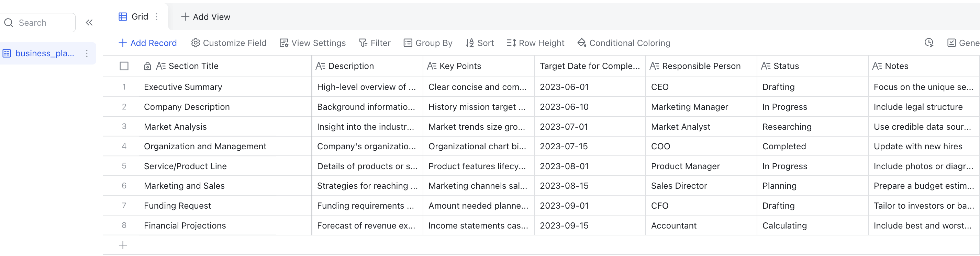The height and width of the screenshot is (256, 980).
Task: Click the Filter funnel icon
Action: pyautogui.click(x=363, y=43)
